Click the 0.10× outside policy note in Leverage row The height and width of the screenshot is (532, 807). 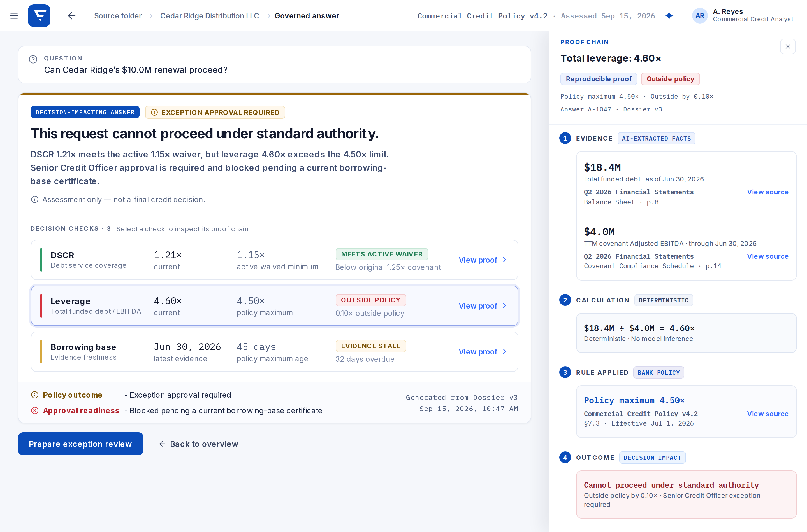pyautogui.click(x=370, y=313)
